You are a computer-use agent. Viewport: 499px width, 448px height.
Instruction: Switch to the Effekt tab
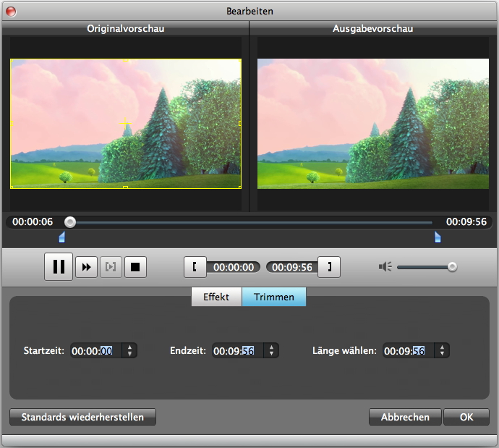(216, 297)
